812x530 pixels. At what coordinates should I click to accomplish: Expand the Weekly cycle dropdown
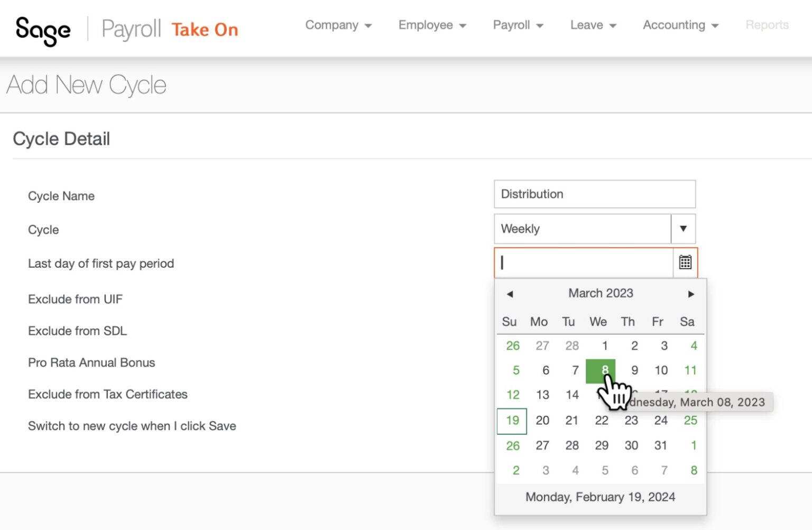pos(684,229)
